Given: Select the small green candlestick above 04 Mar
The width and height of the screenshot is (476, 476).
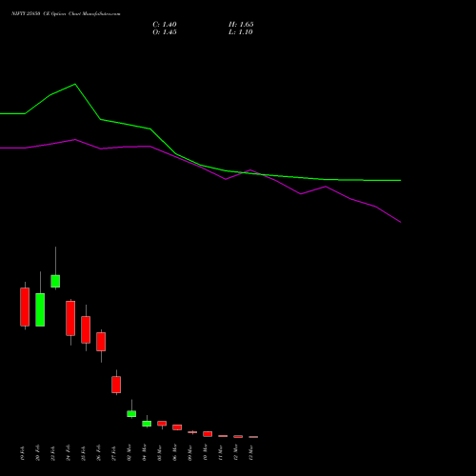Looking at the screenshot, I should coord(147,424).
